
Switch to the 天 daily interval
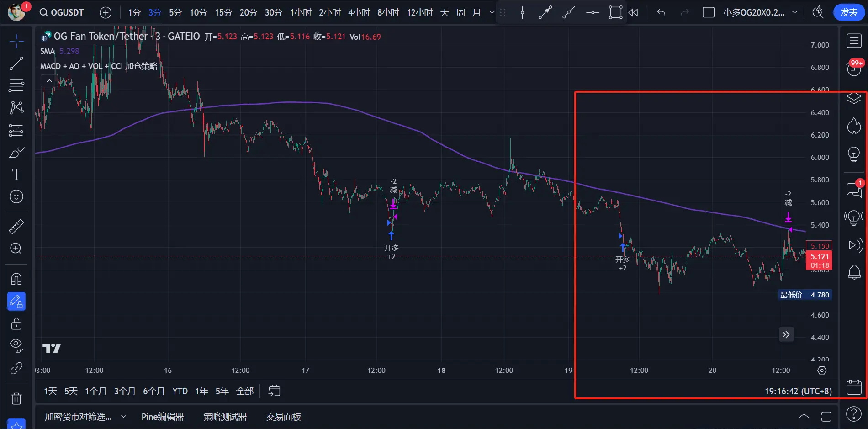[445, 12]
